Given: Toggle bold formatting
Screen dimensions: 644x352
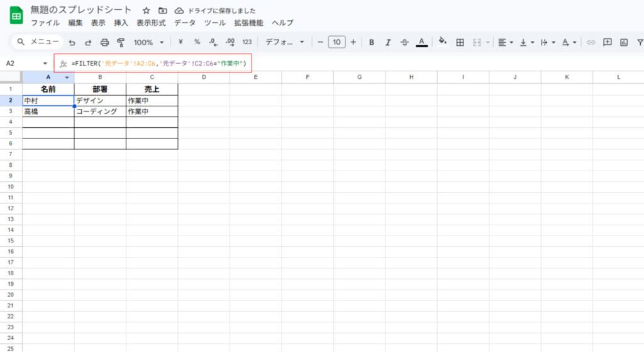Looking at the screenshot, I should [x=372, y=42].
